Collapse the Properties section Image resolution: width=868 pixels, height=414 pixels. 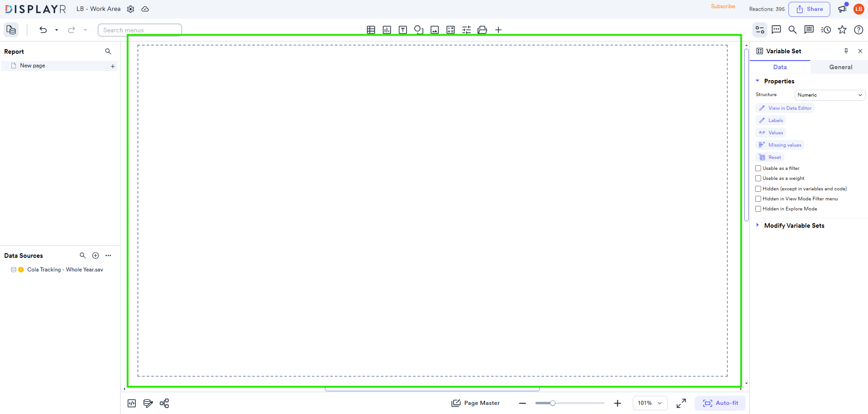coord(757,81)
